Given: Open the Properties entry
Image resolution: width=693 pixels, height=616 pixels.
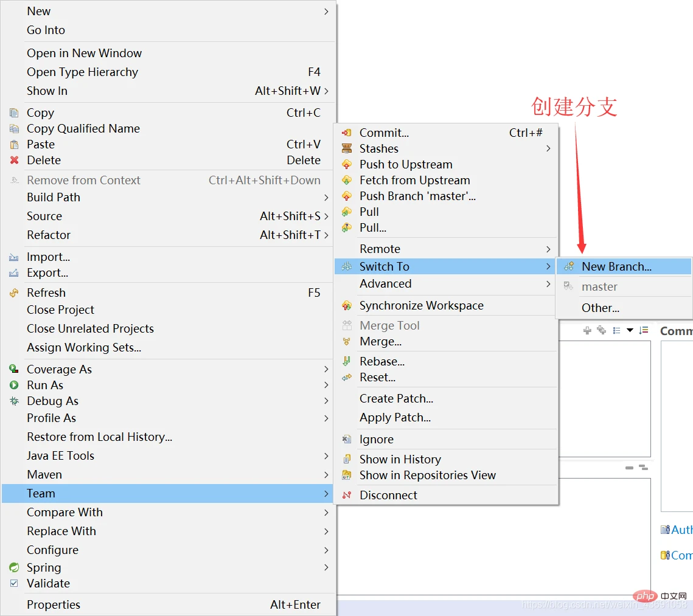Looking at the screenshot, I should (x=54, y=604).
